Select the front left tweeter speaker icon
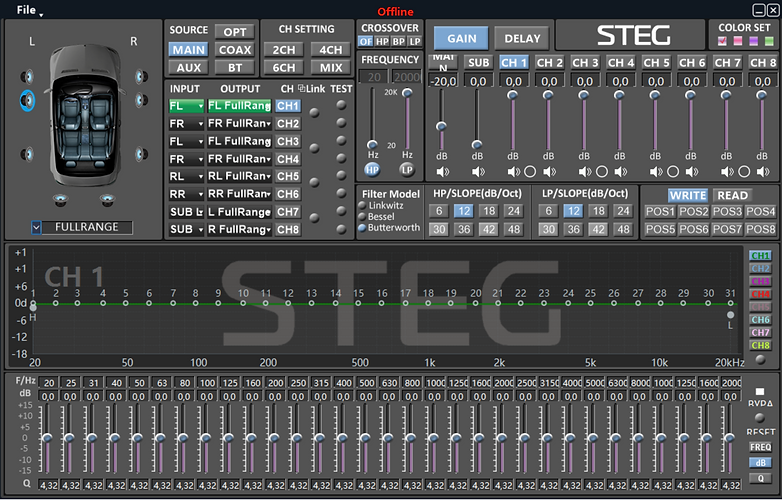 (x=27, y=77)
